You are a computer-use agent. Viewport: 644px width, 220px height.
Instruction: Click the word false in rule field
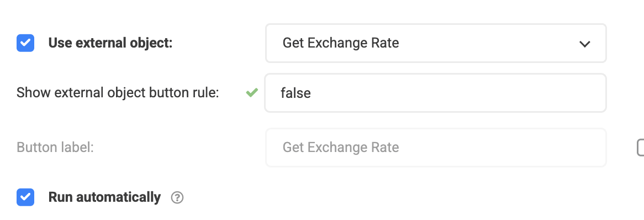(295, 93)
